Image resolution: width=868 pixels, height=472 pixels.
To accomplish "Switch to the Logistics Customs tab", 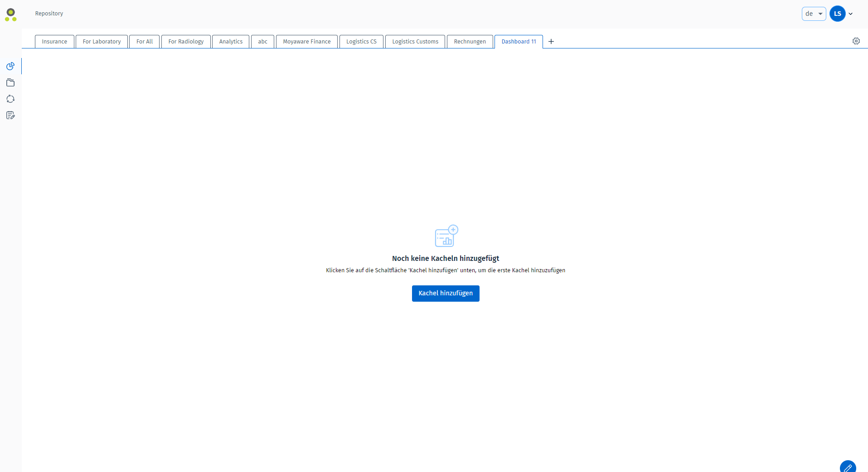I will pyautogui.click(x=415, y=41).
